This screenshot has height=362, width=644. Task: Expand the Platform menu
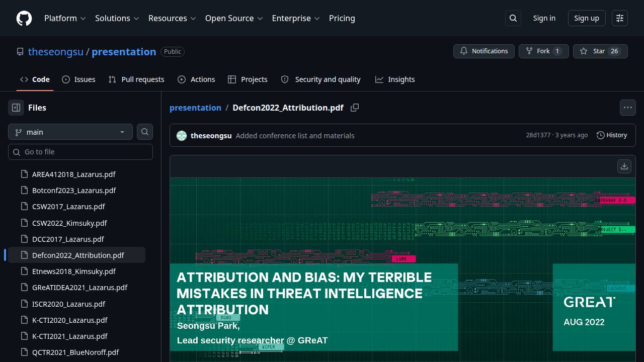click(65, 18)
